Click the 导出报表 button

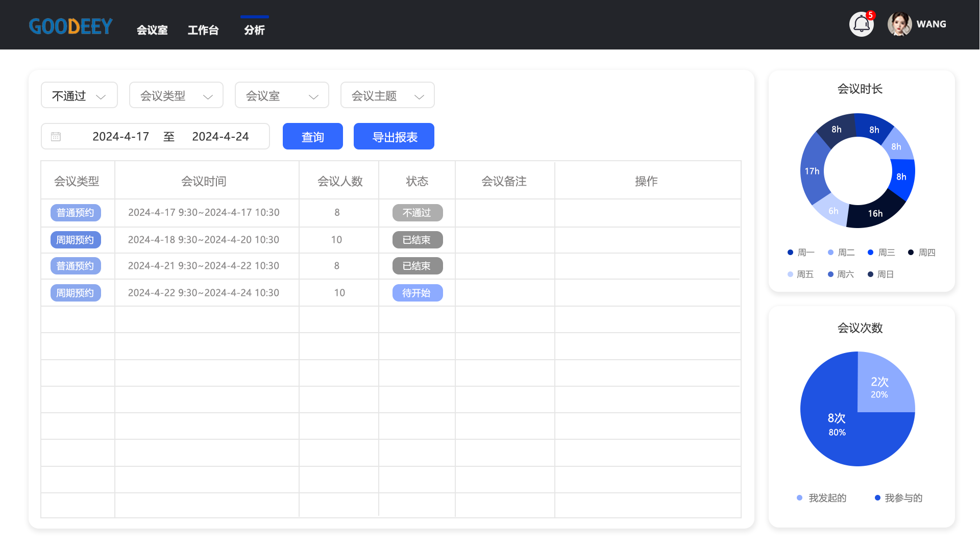394,137
